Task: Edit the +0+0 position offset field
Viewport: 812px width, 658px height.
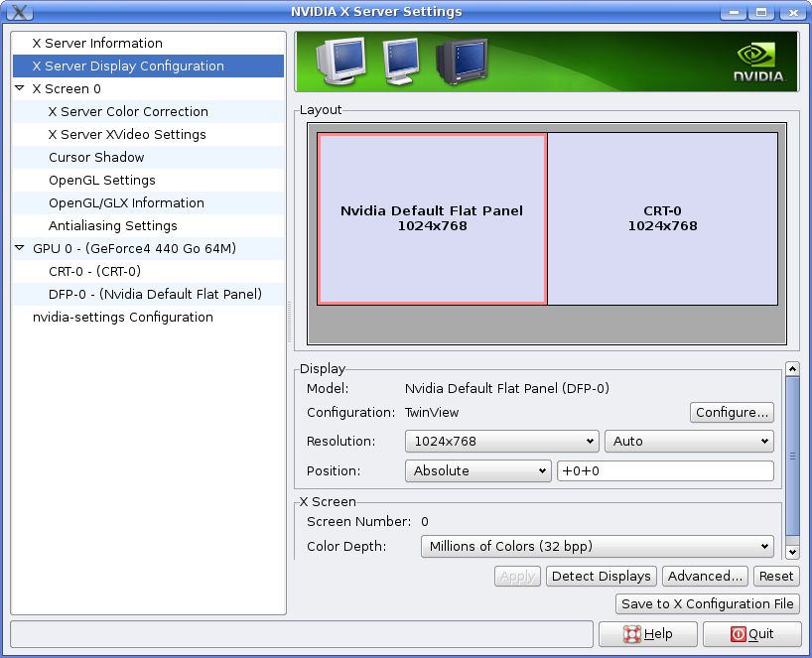Action: pyautogui.click(x=665, y=470)
